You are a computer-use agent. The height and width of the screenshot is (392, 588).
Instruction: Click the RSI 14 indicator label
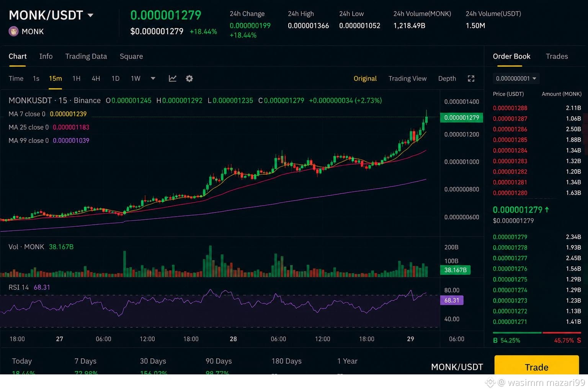click(18, 287)
